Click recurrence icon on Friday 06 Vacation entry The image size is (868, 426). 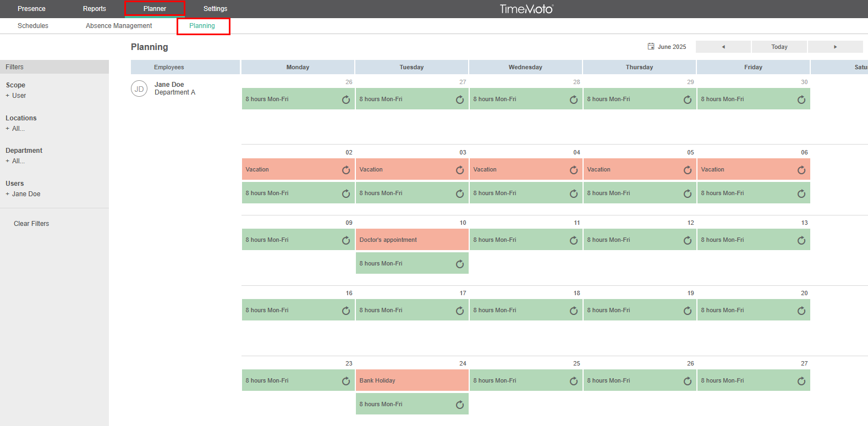coord(801,170)
